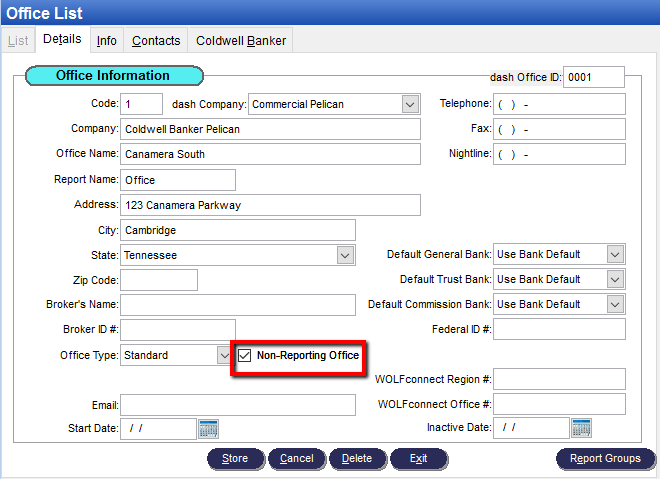Click the Telephone number field
Viewport: 660px width, 479px height.
click(x=559, y=104)
